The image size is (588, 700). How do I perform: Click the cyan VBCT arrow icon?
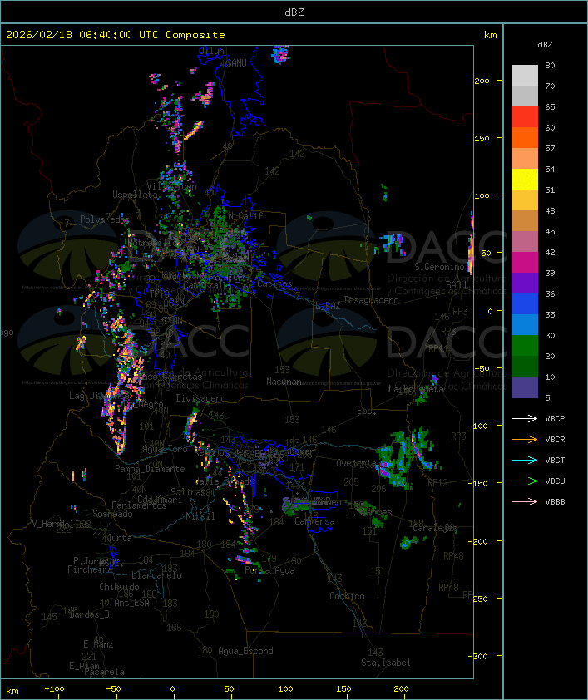pos(525,460)
